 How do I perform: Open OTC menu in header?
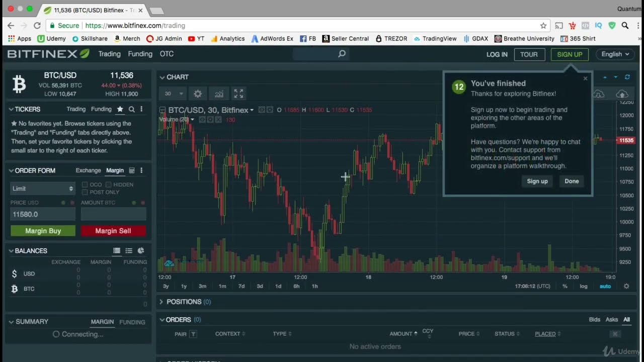tap(167, 54)
